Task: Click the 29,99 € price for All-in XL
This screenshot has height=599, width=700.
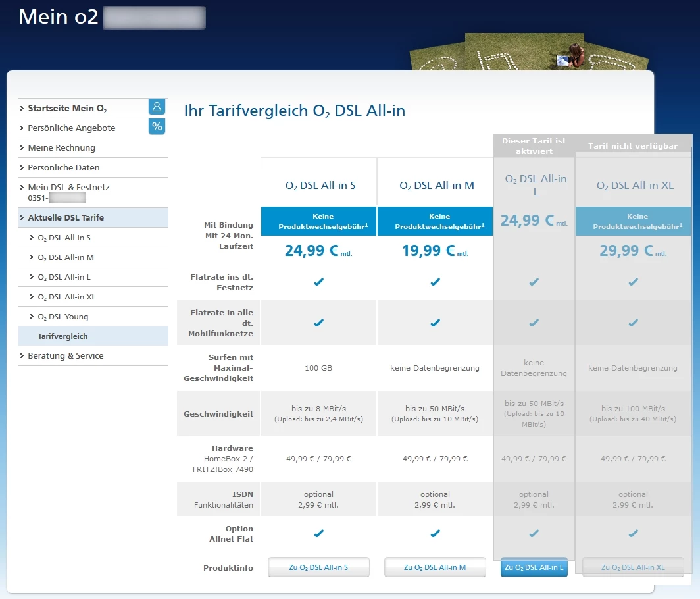Action: click(x=633, y=251)
